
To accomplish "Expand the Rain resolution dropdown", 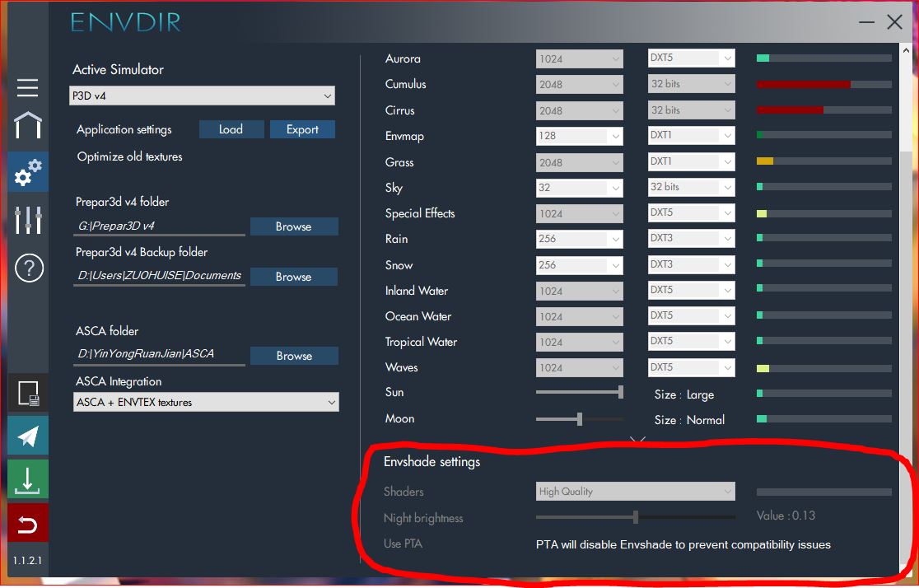I will 580,239.
